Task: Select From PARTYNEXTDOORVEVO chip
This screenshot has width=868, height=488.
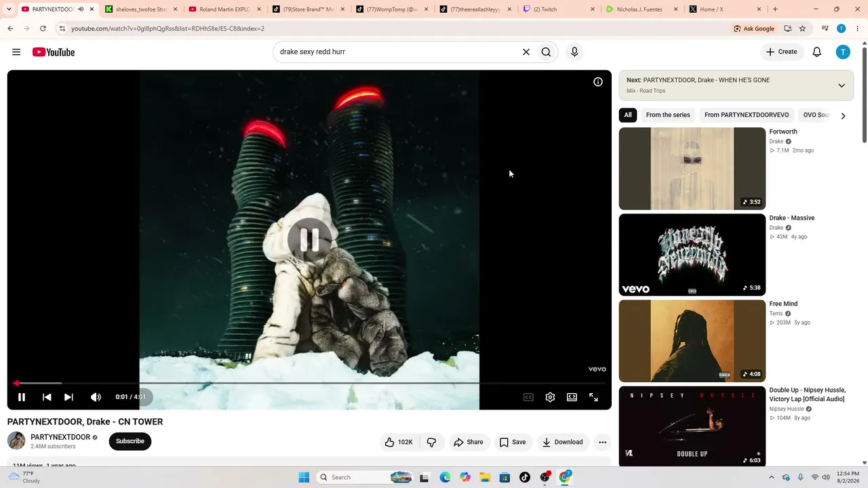Action: 747,115
